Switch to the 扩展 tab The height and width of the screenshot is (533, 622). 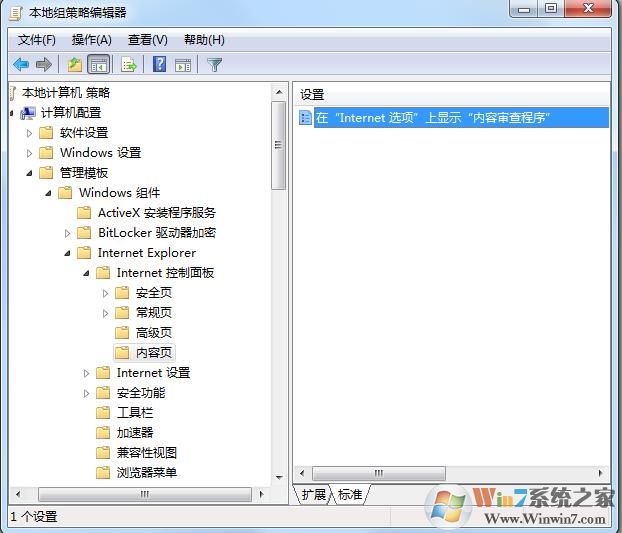(x=313, y=495)
